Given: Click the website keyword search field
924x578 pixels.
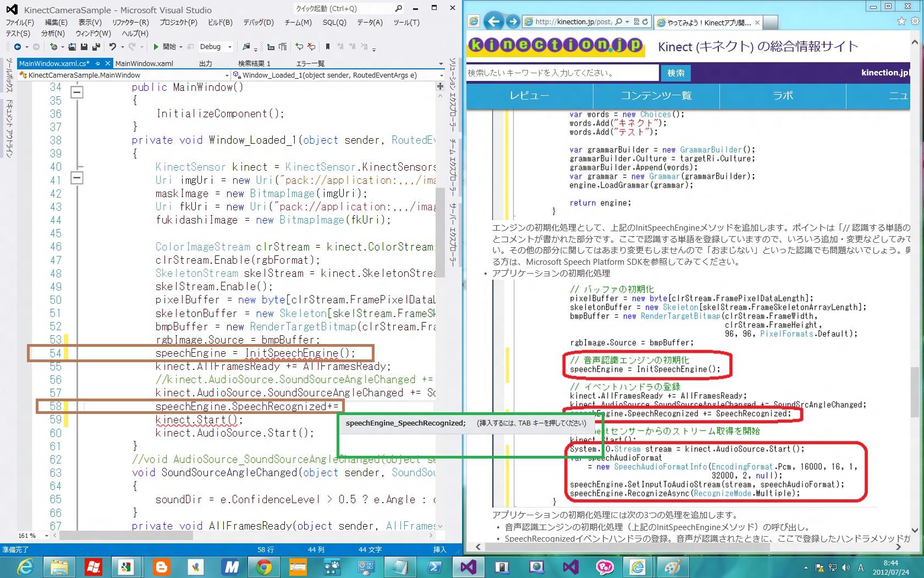Looking at the screenshot, I should point(561,73).
